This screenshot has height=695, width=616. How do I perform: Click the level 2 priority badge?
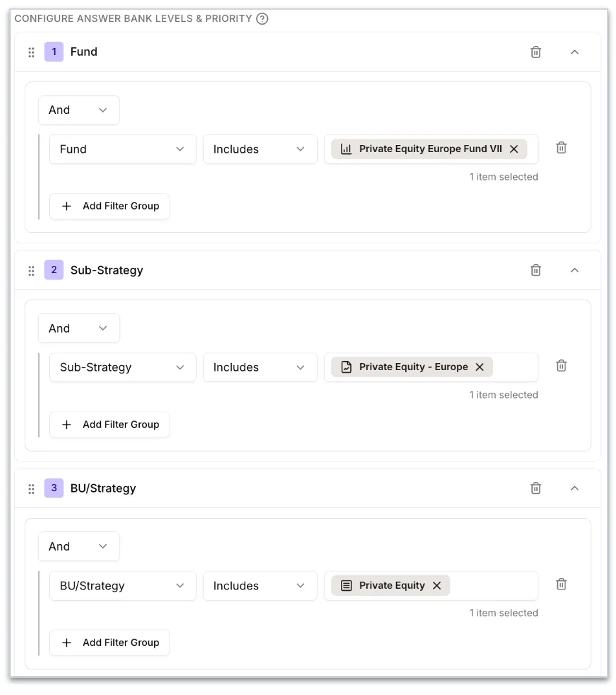pyautogui.click(x=54, y=270)
